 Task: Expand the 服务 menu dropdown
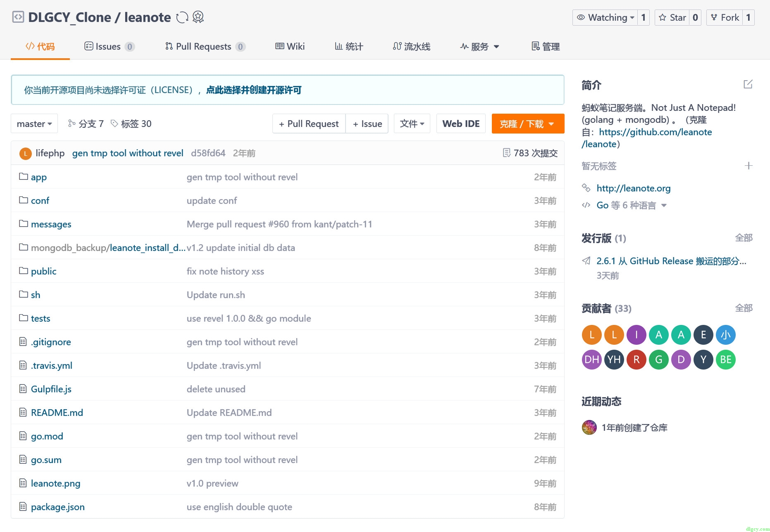point(480,47)
